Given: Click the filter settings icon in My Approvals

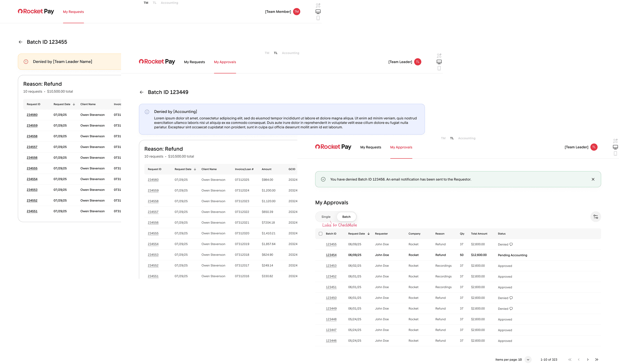Looking at the screenshot, I should pos(595,217).
